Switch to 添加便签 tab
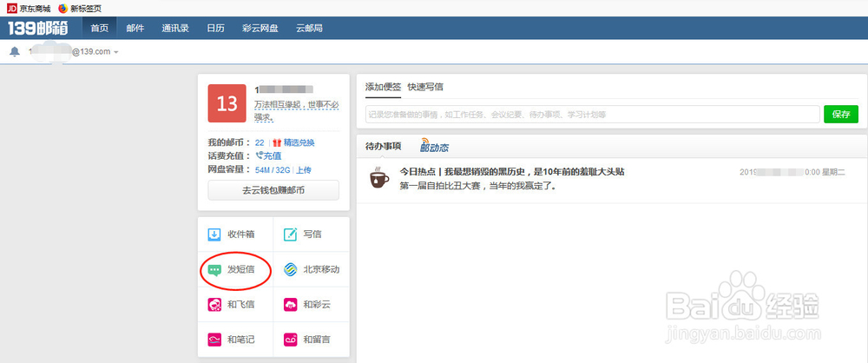This screenshot has height=363, width=868. [x=383, y=87]
